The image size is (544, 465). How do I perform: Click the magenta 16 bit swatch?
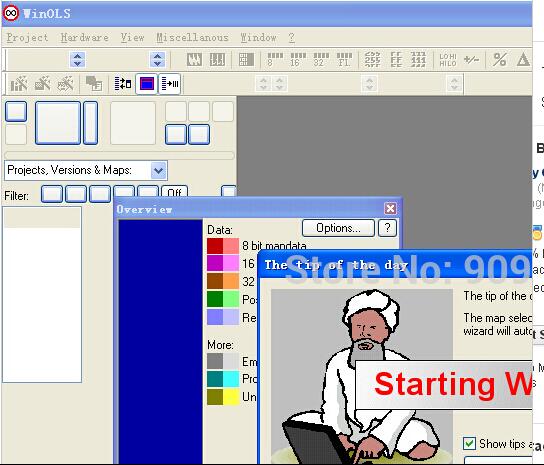click(215, 263)
